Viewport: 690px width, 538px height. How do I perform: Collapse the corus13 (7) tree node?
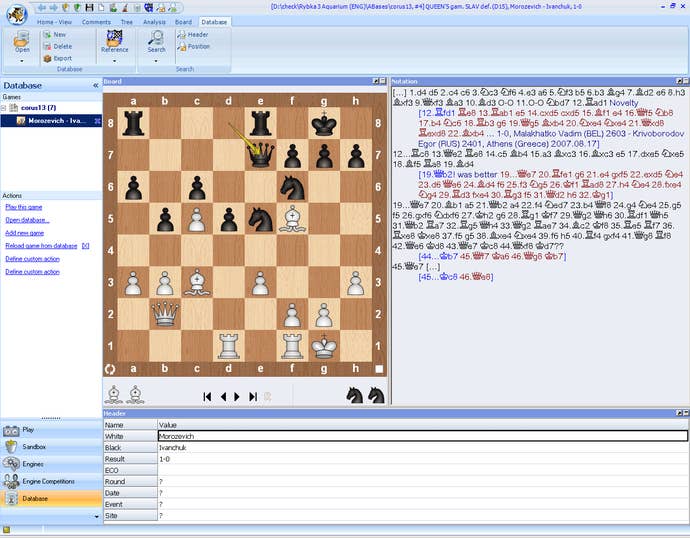4,108
